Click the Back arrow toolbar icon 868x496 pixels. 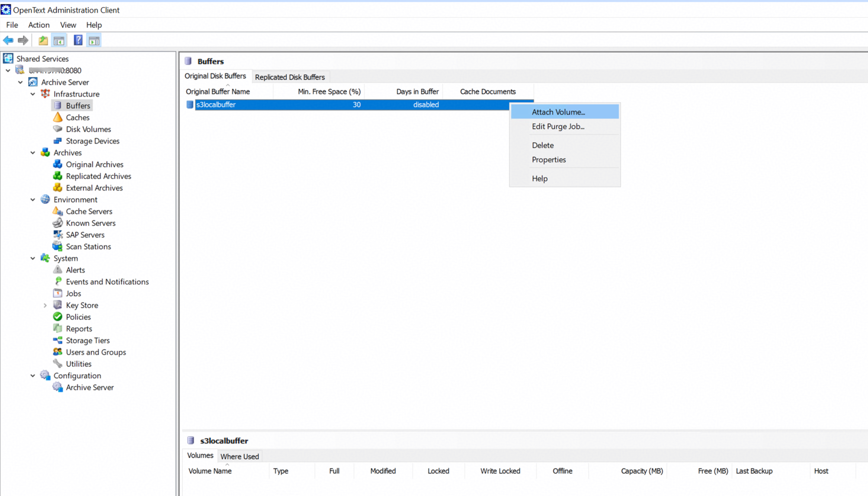tap(8, 41)
